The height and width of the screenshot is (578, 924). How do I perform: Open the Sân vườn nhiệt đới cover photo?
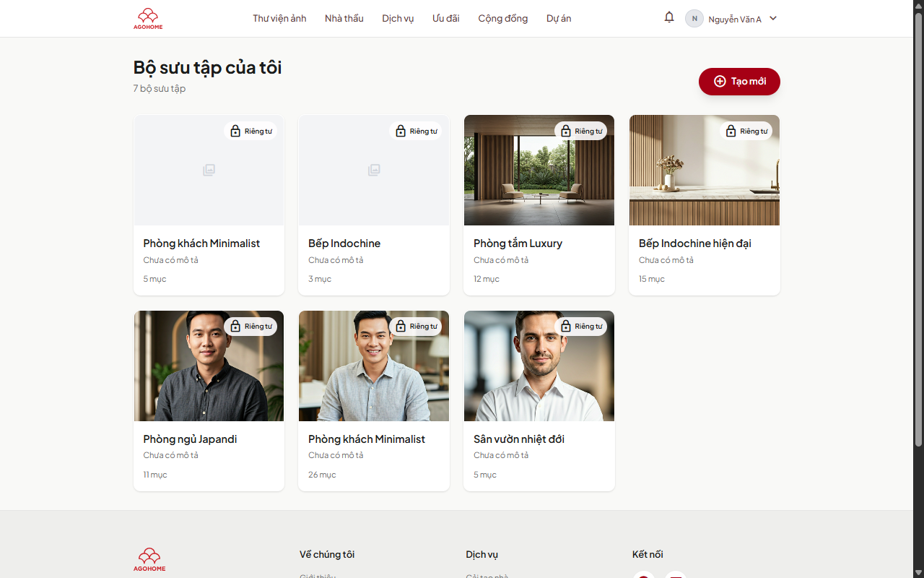539,366
